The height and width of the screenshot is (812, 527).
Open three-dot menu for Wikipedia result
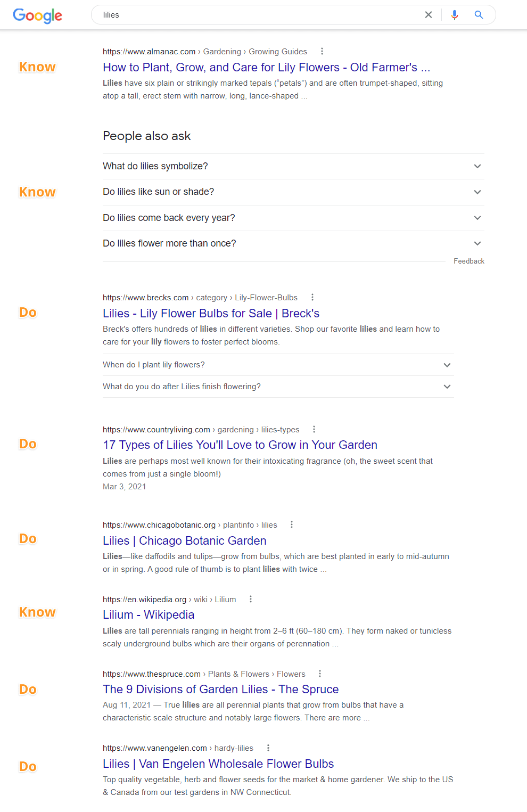(x=251, y=600)
